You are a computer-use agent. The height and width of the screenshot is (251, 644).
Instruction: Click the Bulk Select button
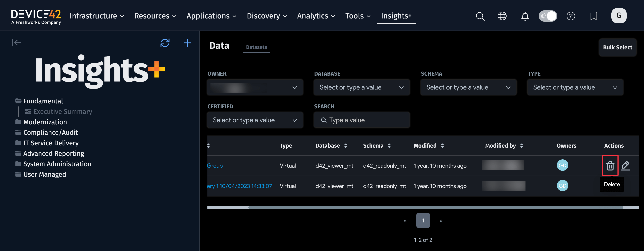pos(618,47)
